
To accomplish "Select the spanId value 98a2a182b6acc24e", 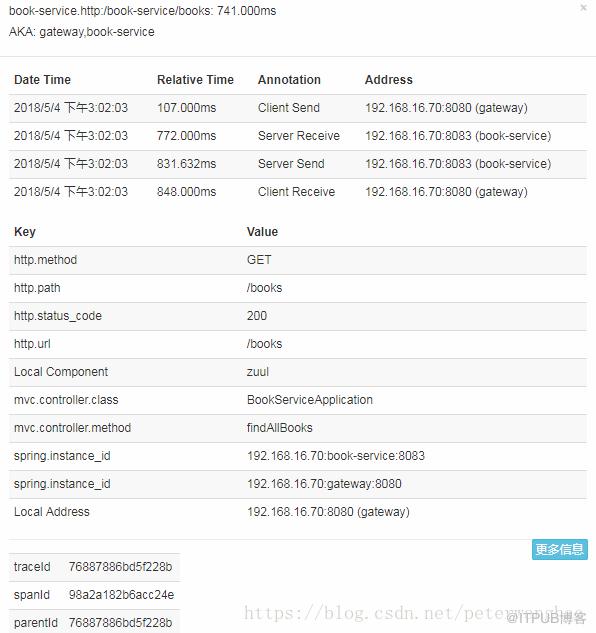I will [x=121, y=595].
